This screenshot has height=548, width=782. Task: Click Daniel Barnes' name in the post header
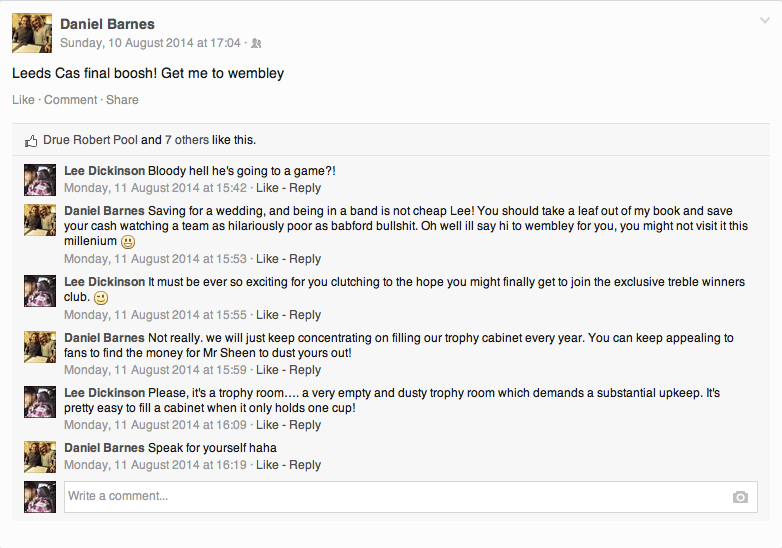point(107,24)
